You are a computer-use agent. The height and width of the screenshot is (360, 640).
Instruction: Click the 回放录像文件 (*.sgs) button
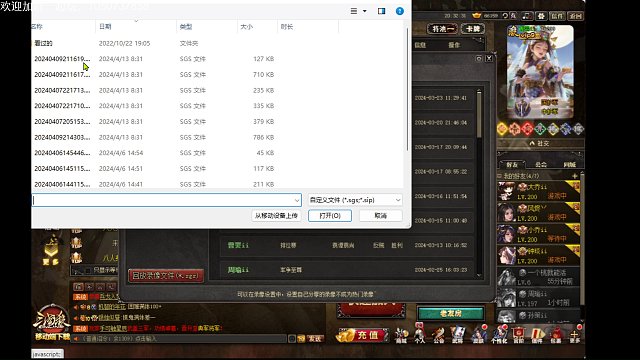click(x=166, y=276)
